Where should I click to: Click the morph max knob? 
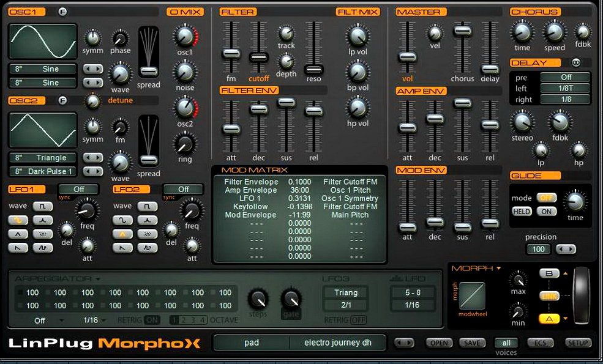click(x=518, y=279)
